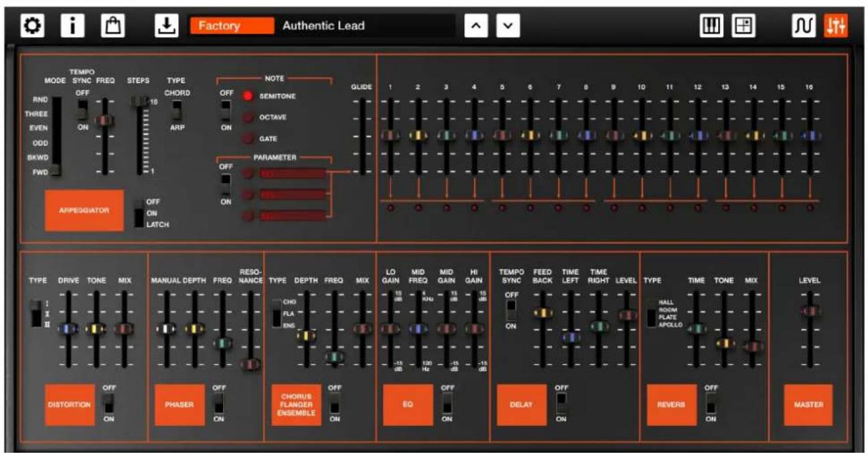Image resolution: width=868 pixels, height=453 pixels.
Task: Toggle the Tempo Sync switch in arpeggiator
Action: coord(82,109)
